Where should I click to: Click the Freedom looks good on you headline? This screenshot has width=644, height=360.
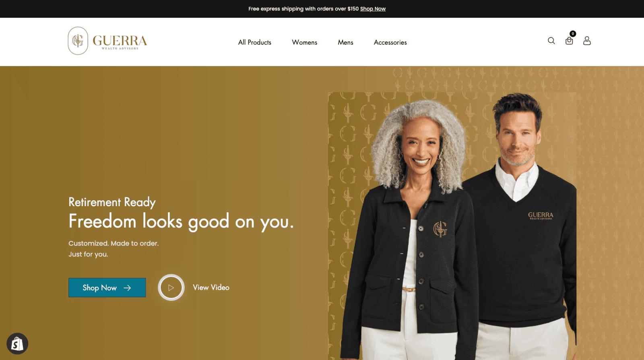[x=181, y=221]
